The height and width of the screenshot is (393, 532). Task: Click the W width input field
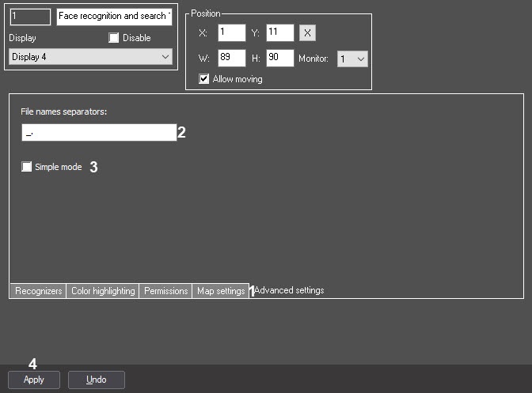[231, 59]
